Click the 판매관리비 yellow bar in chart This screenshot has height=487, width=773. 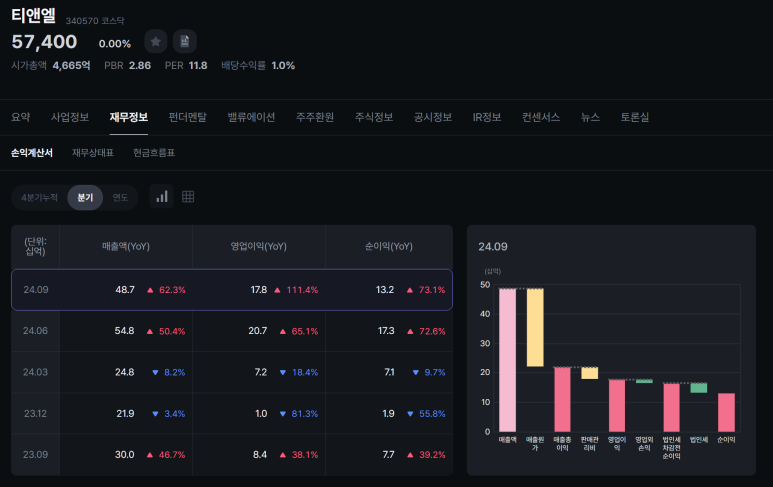click(x=590, y=373)
